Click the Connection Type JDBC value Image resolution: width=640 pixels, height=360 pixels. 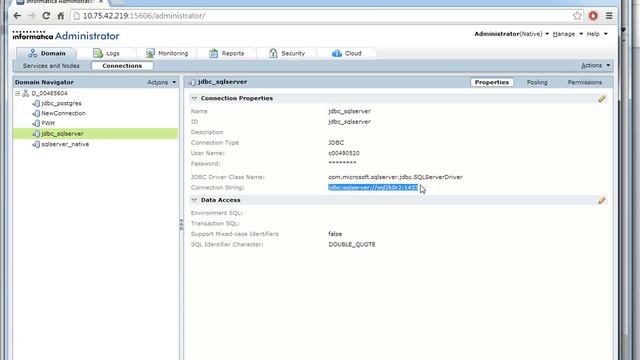pos(336,142)
